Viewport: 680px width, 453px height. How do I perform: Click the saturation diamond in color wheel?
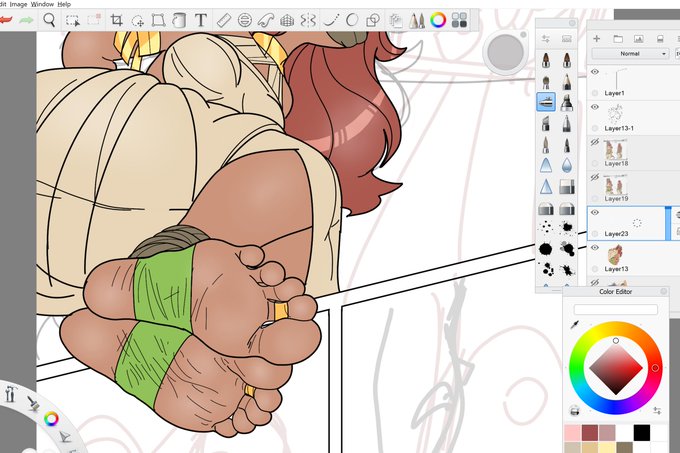(x=616, y=368)
